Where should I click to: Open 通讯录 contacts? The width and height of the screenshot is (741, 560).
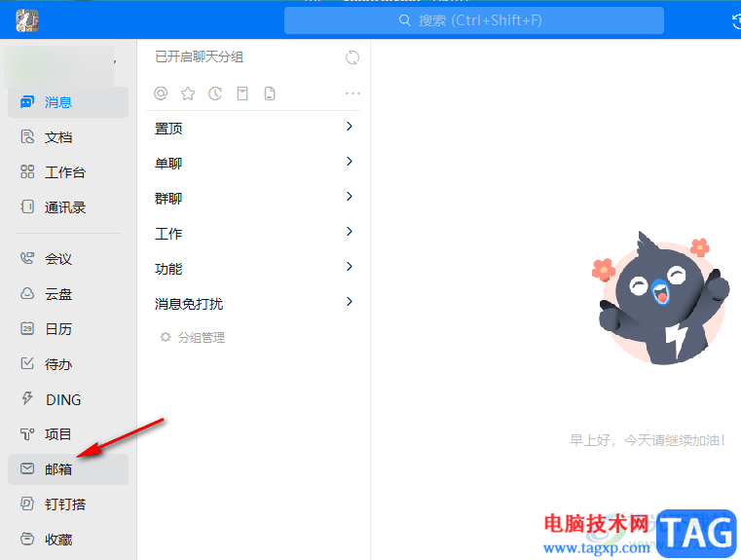68,207
